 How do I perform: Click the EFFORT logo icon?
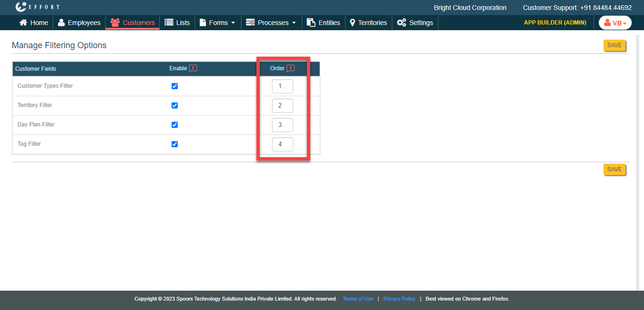pos(20,7)
